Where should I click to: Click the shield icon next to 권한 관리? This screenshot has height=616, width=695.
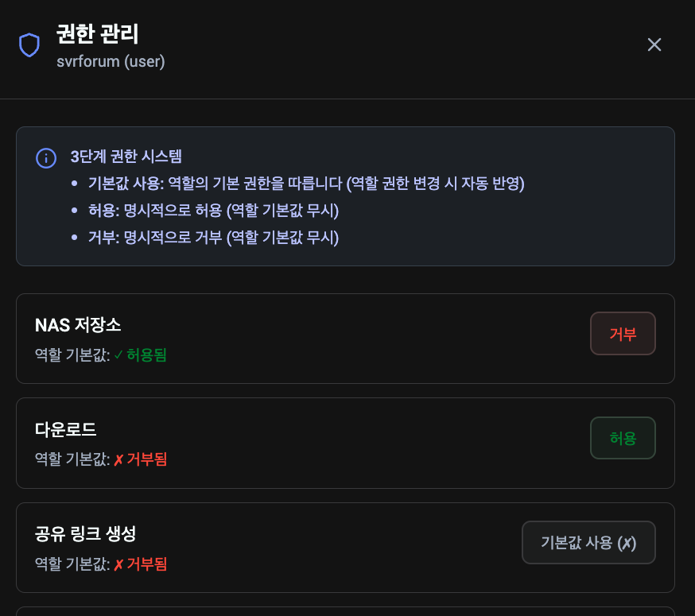(x=29, y=45)
